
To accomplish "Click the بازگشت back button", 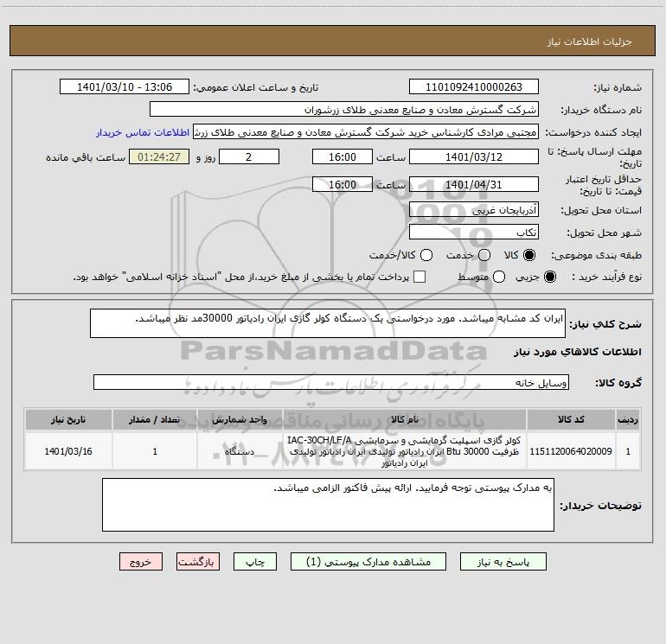I will [x=198, y=562].
